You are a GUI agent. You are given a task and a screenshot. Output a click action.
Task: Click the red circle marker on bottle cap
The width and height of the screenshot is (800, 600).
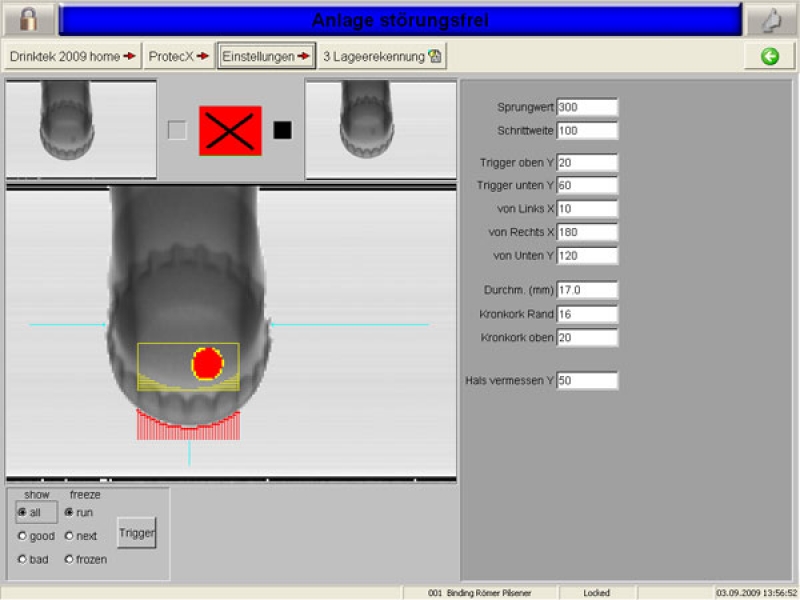coord(207,363)
